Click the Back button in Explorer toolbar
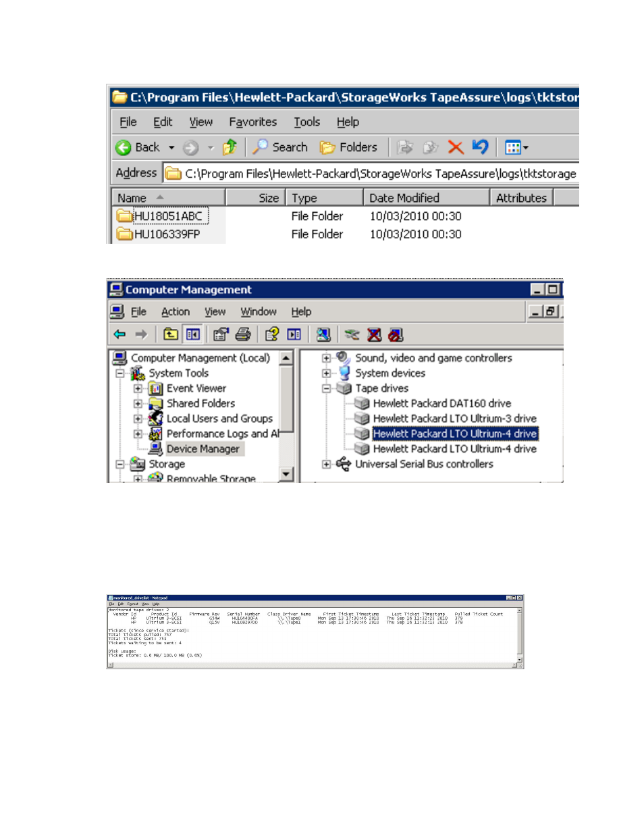This screenshot has height=834, width=644. coord(138,147)
